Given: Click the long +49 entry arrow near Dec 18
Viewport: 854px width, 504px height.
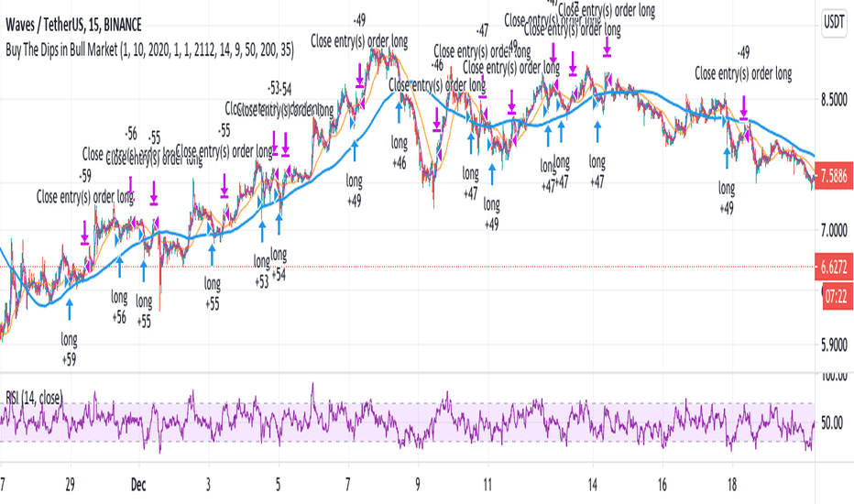Looking at the screenshot, I should tap(727, 158).
